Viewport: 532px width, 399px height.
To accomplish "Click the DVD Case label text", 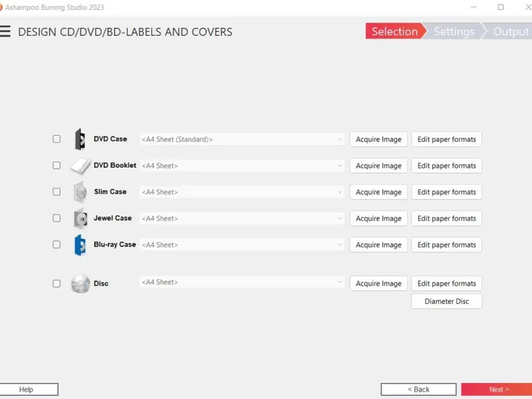I will point(110,139).
